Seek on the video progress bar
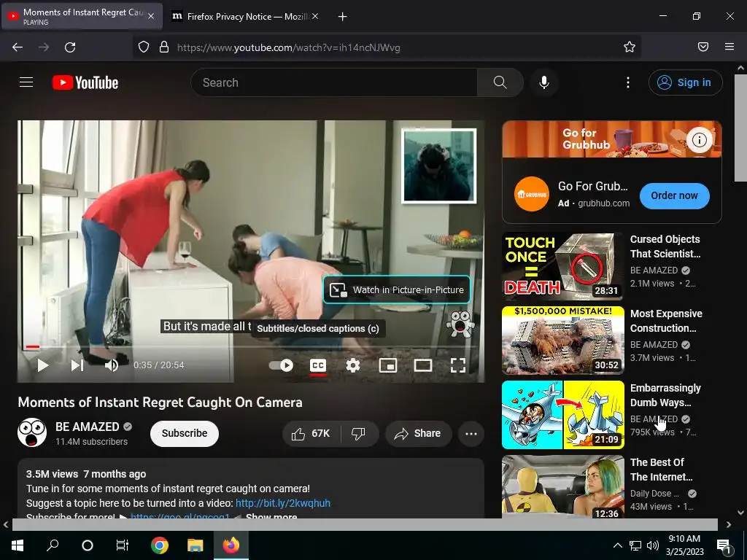 (251, 346)
